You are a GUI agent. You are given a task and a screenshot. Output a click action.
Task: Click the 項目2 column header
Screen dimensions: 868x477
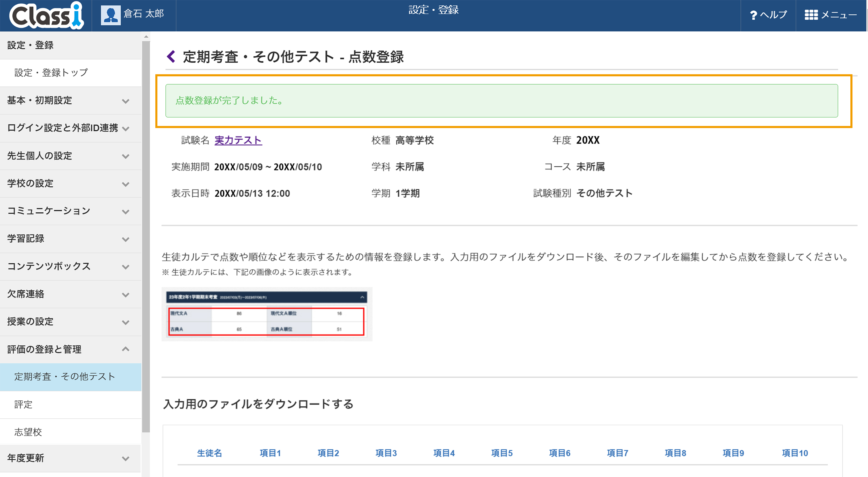(x=328, y=453)
